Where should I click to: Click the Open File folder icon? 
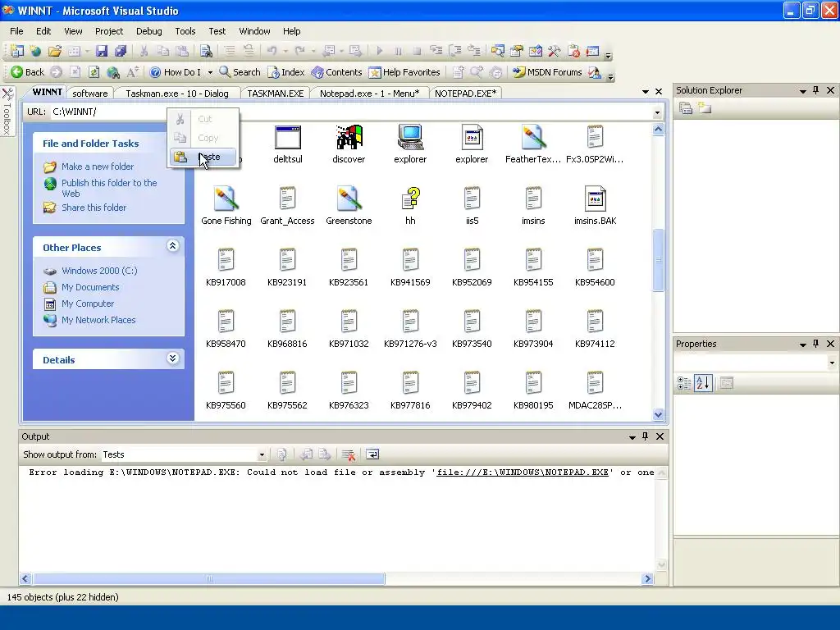(55, 51)
